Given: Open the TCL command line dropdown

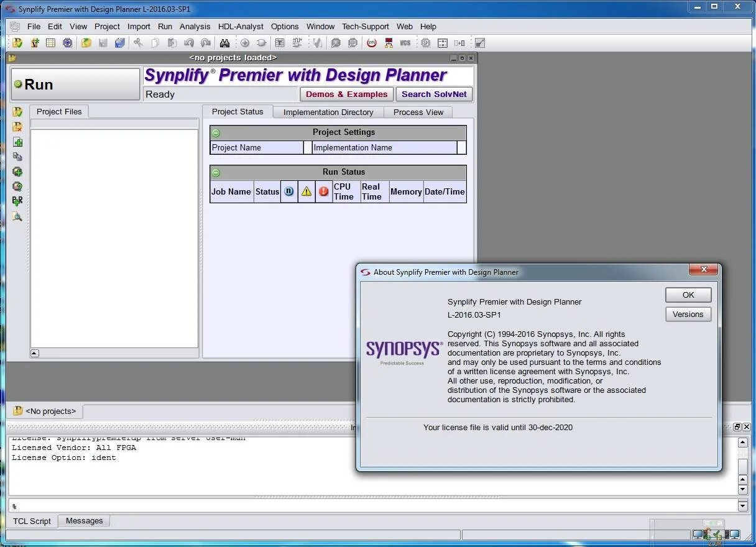Looking at the screenshot, I should tap(742, 506).
